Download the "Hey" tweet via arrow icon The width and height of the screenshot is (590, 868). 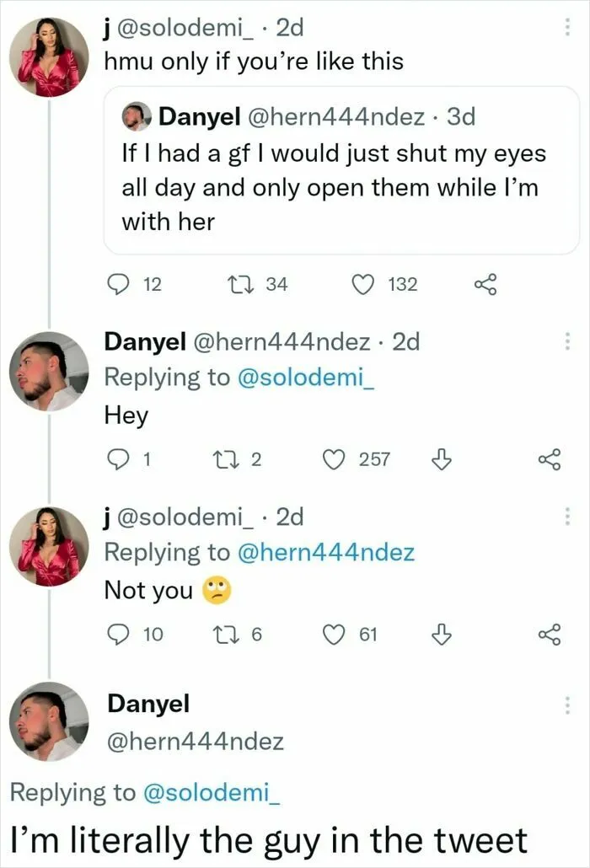[441, 459]
